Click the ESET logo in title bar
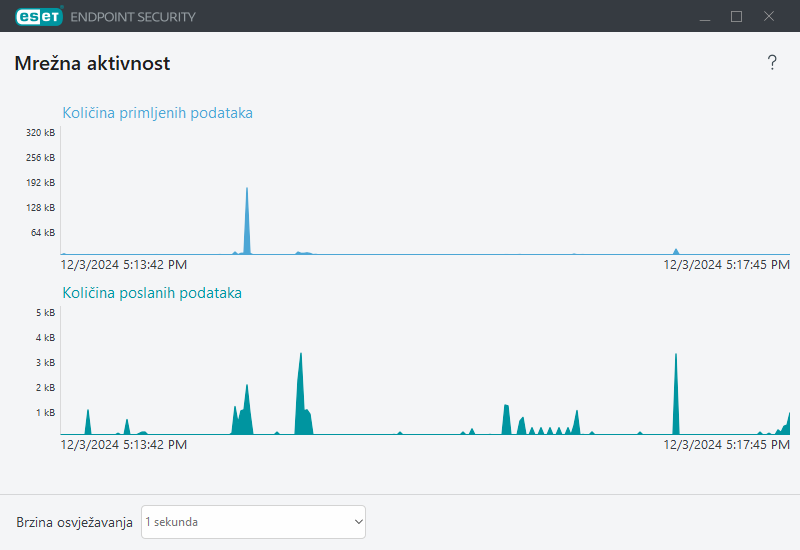This screenshot has height=550, width=800. [x=38, y=16]
